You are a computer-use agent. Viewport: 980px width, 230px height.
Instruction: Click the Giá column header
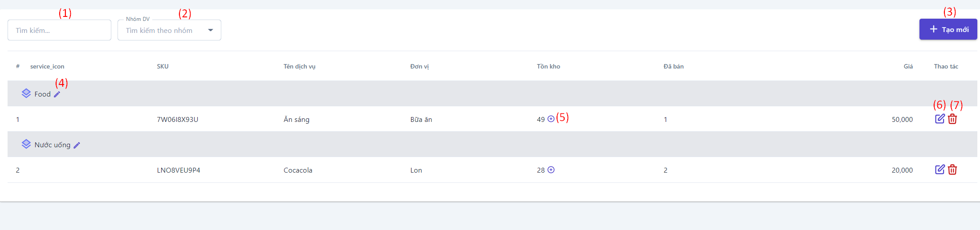[x=908, y=66]
